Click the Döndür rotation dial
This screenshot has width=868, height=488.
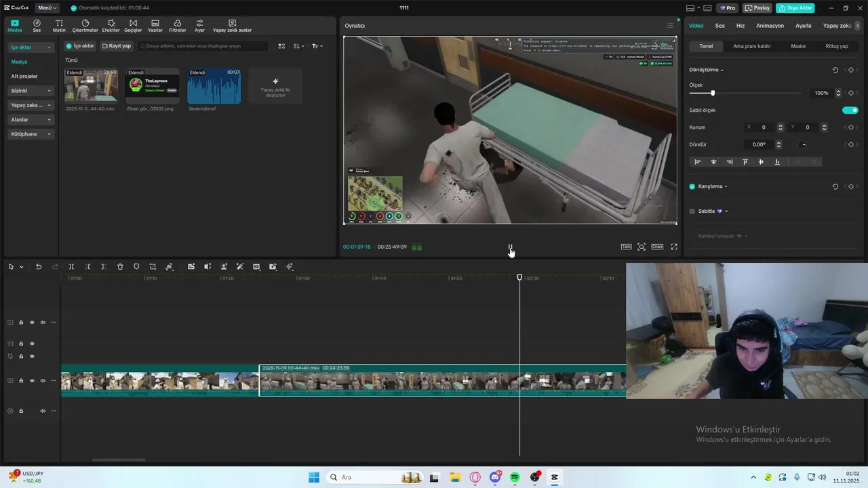[803, 144]
